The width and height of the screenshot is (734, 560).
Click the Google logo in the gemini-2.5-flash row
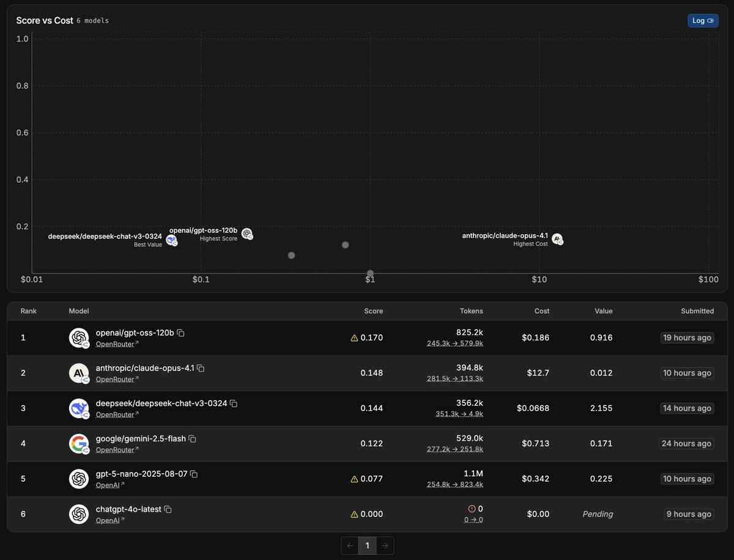coord(79,443)
